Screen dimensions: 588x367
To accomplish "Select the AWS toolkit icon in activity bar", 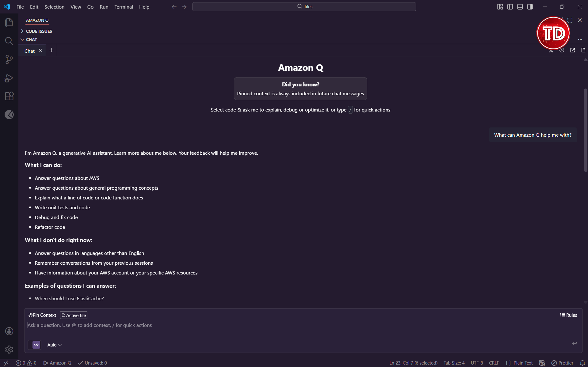I will [9, 115].
